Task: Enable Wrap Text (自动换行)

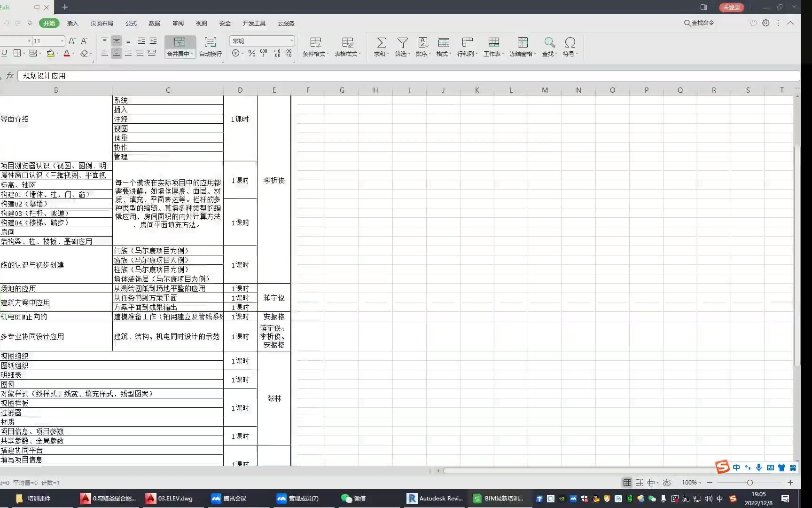Action: [209, 46]
